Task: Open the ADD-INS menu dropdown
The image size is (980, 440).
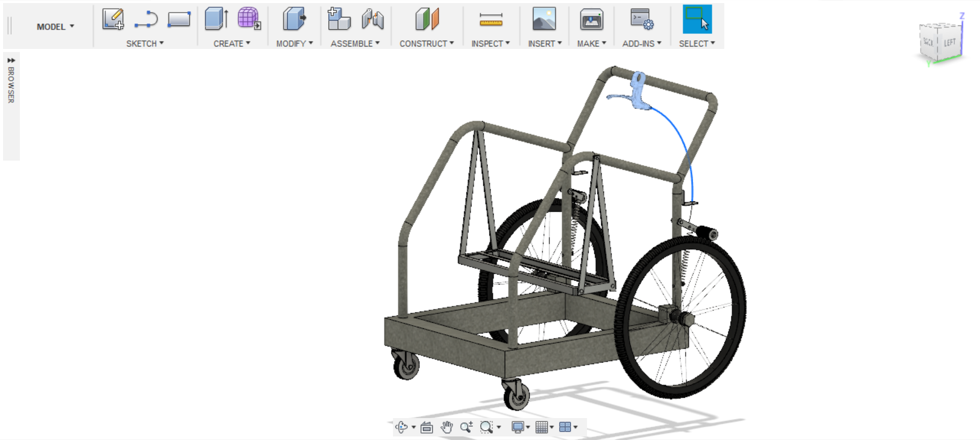Action: point(642,44)
